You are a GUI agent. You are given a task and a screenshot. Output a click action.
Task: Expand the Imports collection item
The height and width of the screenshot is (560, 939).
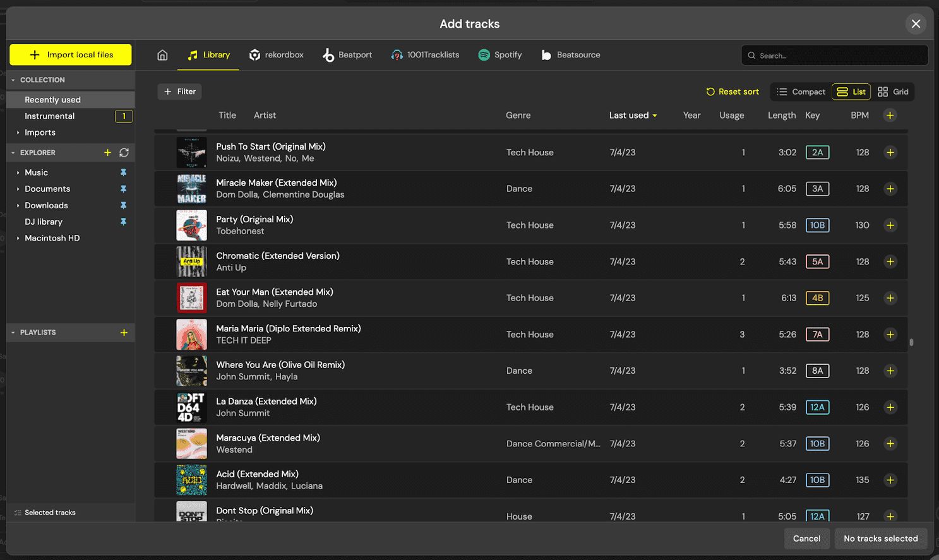pos(18,133)
